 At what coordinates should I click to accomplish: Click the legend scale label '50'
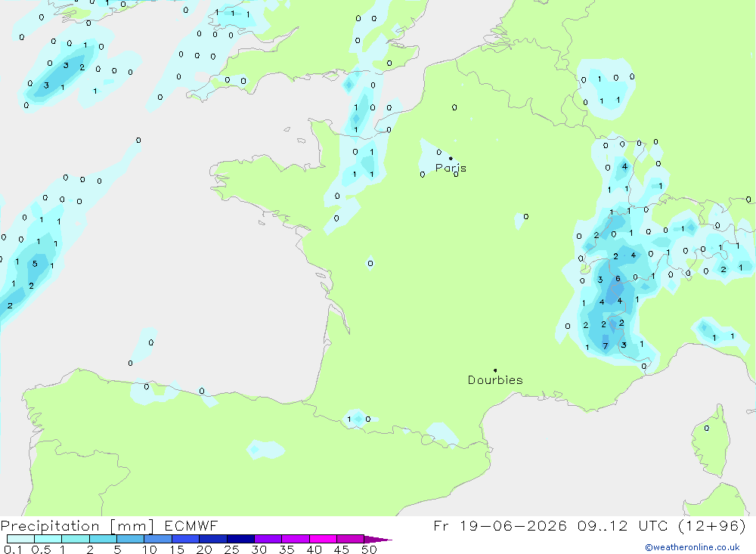point(369,549)
